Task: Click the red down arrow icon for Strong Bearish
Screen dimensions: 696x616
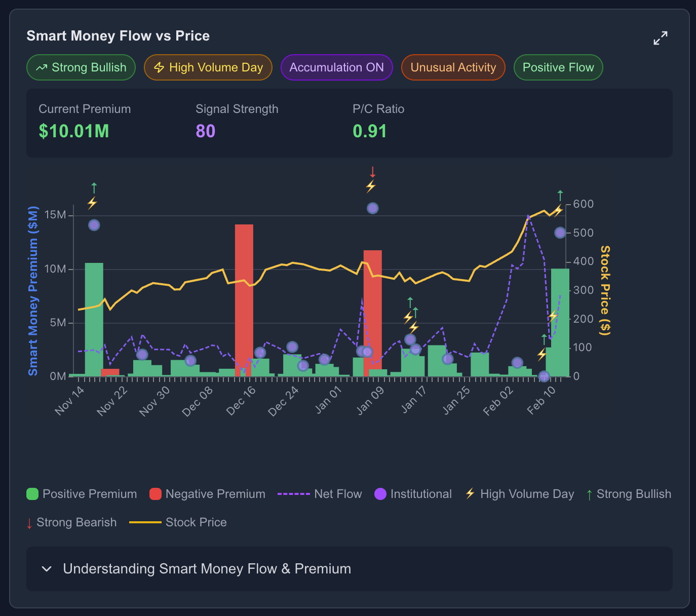Action: pos(29,522)
